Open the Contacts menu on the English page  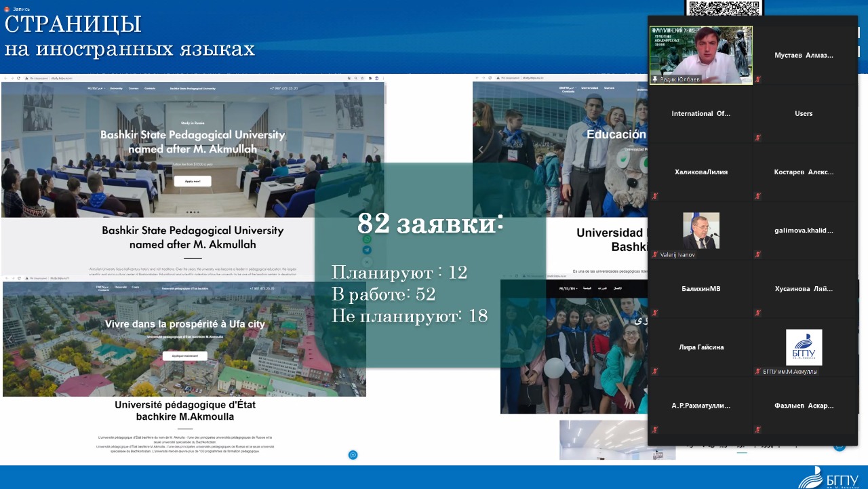(150, 88)
